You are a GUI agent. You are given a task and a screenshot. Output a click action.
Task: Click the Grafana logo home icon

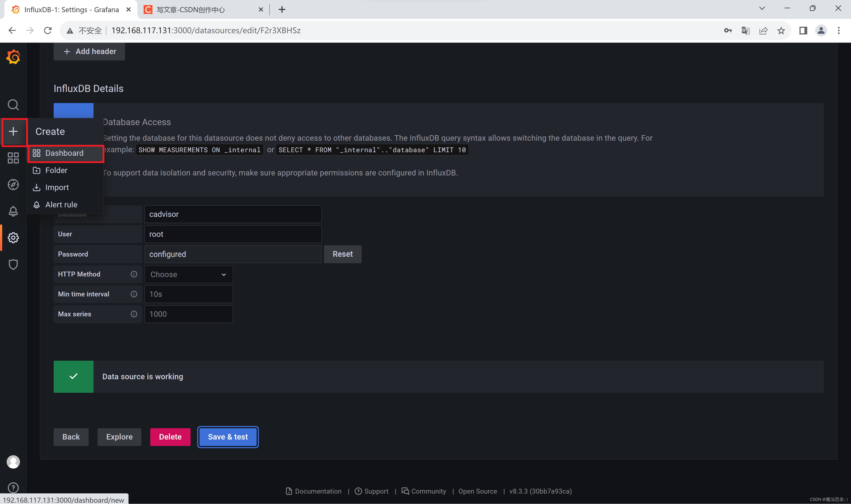pos(13,57)
